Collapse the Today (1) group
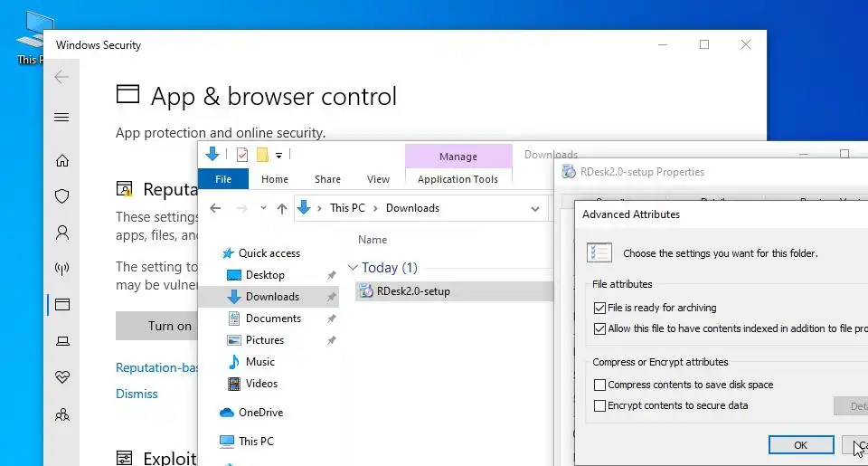The height and width of the screenshot is (466, 868). click(x=353, y=268)
